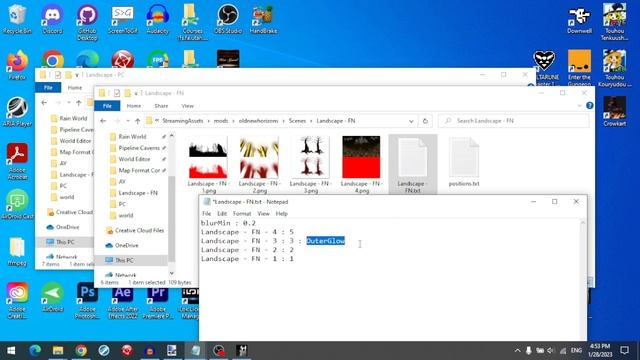Open the Recycle Bin desktop icon
The image size is (640, 360).
point(17,18)
